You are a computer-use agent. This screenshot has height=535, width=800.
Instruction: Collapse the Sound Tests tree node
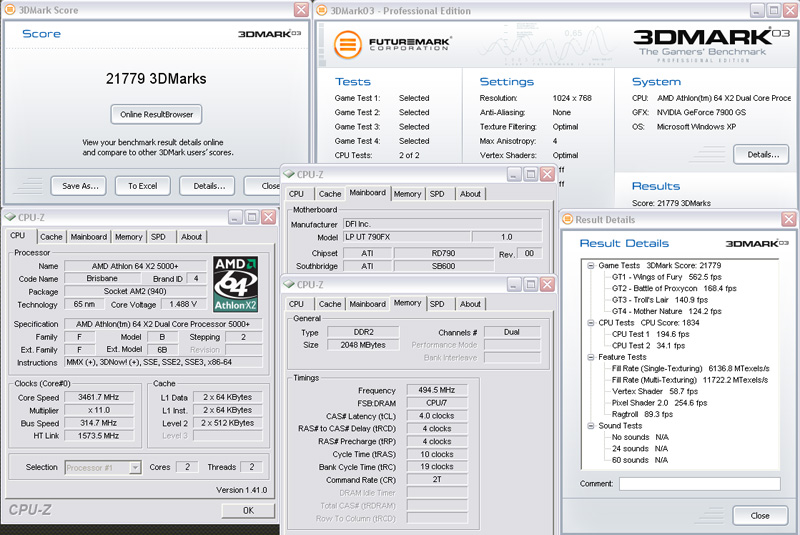click(x=590, y=426)
